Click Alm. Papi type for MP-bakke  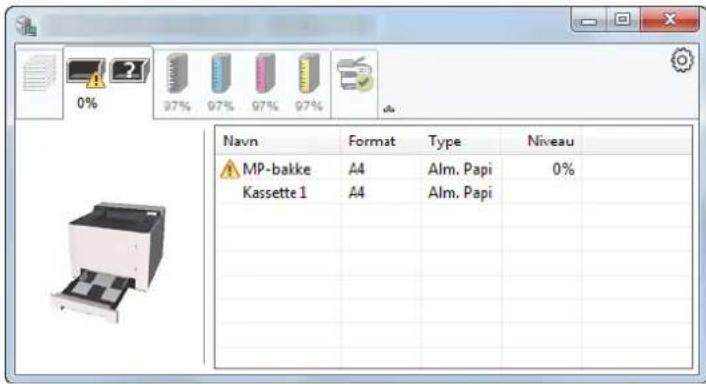pos(460,169)
